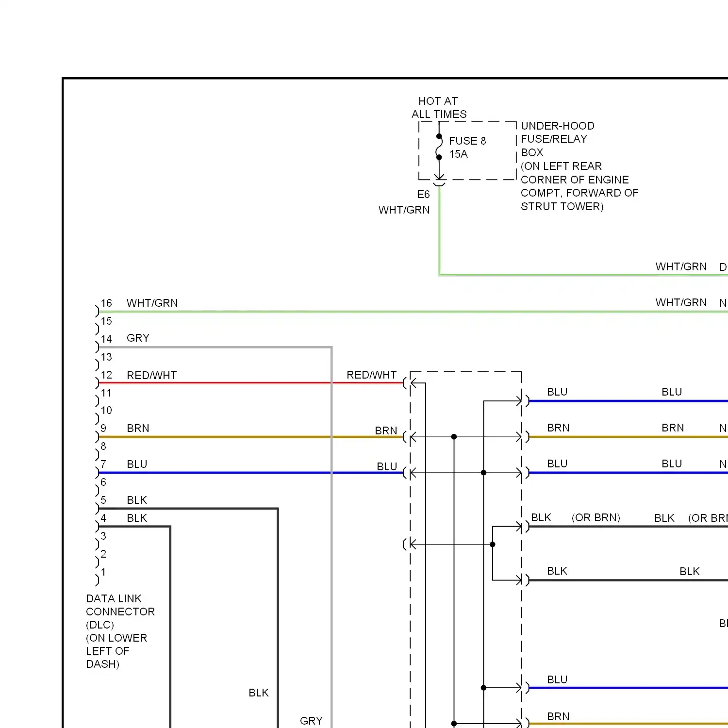The image size is (728, 728).
Task: Click the BLU label at pin 7
Action: [137, 464]
